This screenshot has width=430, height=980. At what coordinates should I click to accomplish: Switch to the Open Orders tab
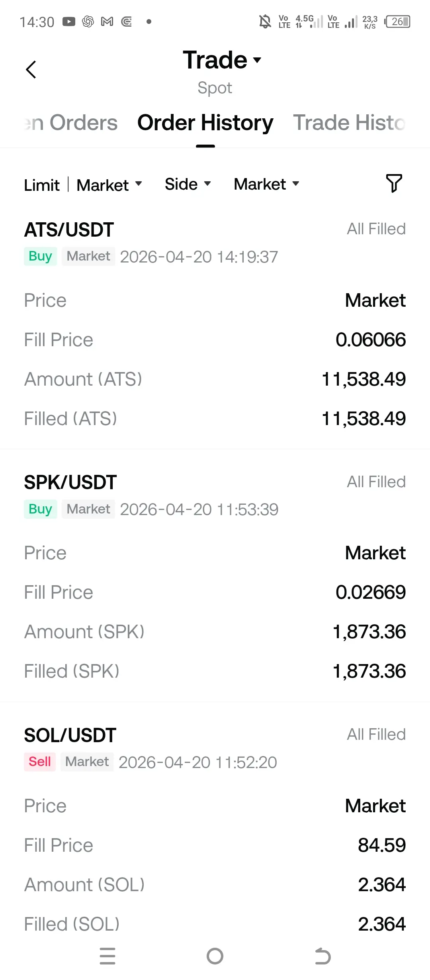[72, 122]
